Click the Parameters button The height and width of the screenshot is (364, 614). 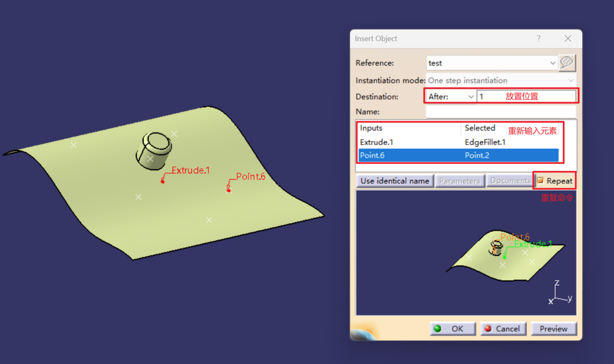pyautogui.click(x=460, y=181)
